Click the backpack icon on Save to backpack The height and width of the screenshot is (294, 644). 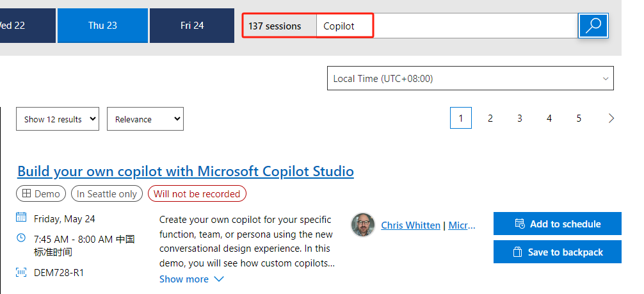(x=517, y=252)
